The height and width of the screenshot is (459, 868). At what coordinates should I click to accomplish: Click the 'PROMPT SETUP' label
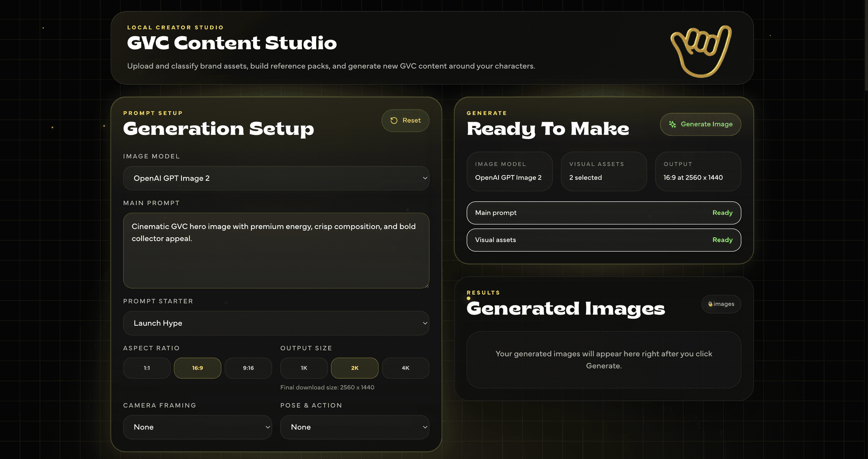[x=153, y=113]
